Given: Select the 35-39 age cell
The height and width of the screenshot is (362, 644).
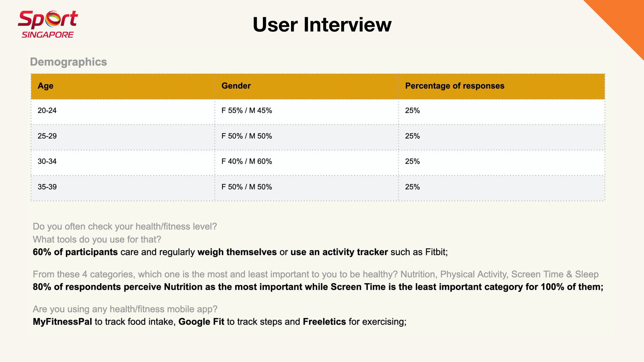Looking at the screenshot, I should (47, 187).
